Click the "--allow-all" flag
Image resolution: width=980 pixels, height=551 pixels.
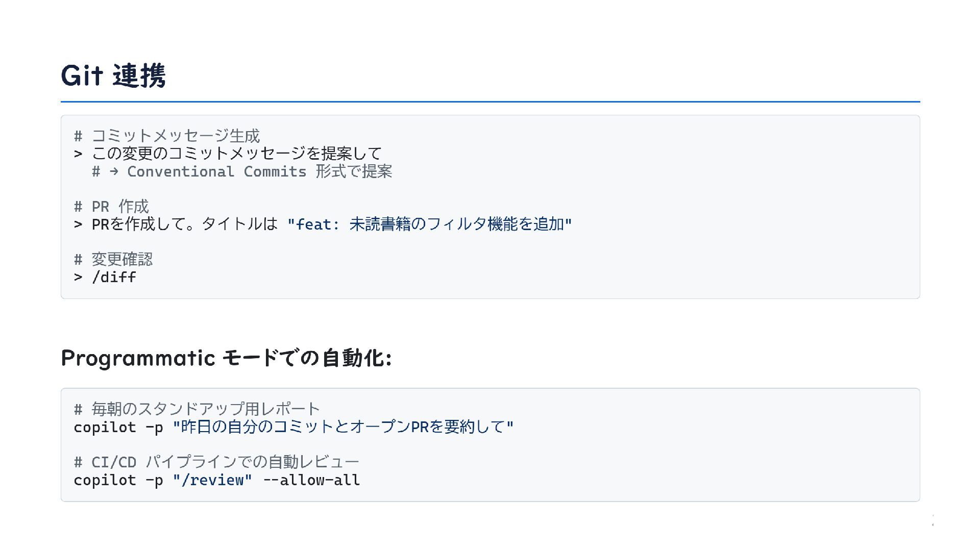click(311, 480)
